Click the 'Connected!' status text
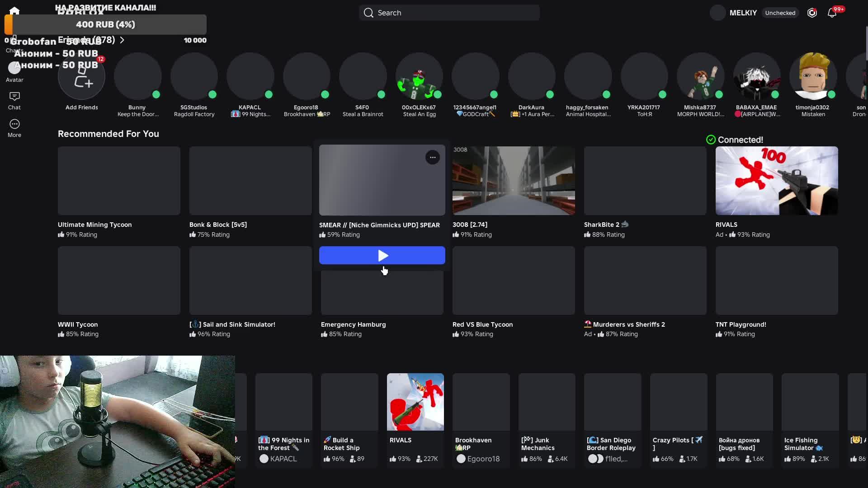 coord(741,140)
